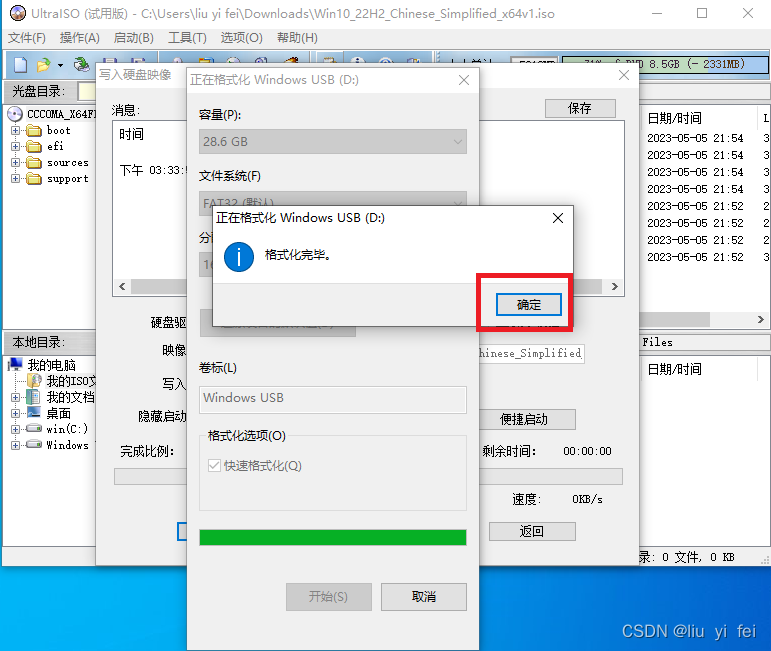Image resolution: width=771 pixels, height=651 pixels.
Task: Open the 文件(F) menu
Action: [x=27, y=38]
